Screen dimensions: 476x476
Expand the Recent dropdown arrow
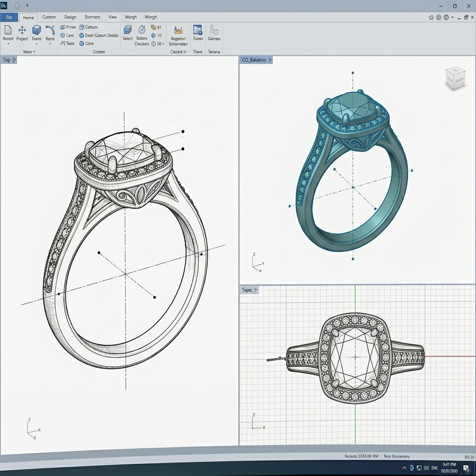8,44
